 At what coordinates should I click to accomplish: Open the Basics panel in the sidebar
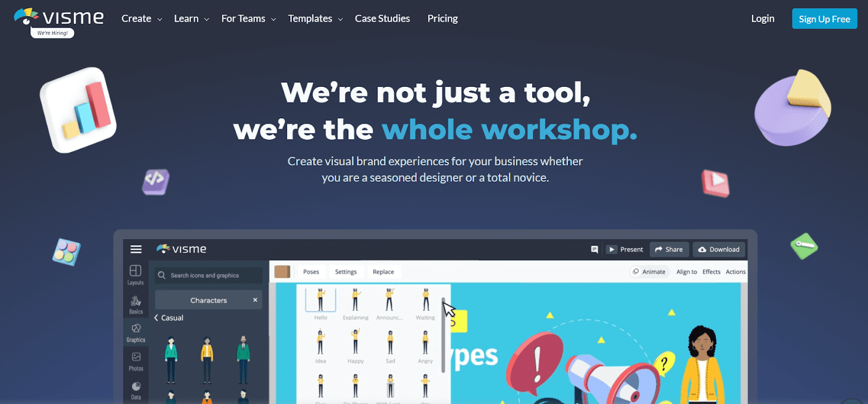136,304
